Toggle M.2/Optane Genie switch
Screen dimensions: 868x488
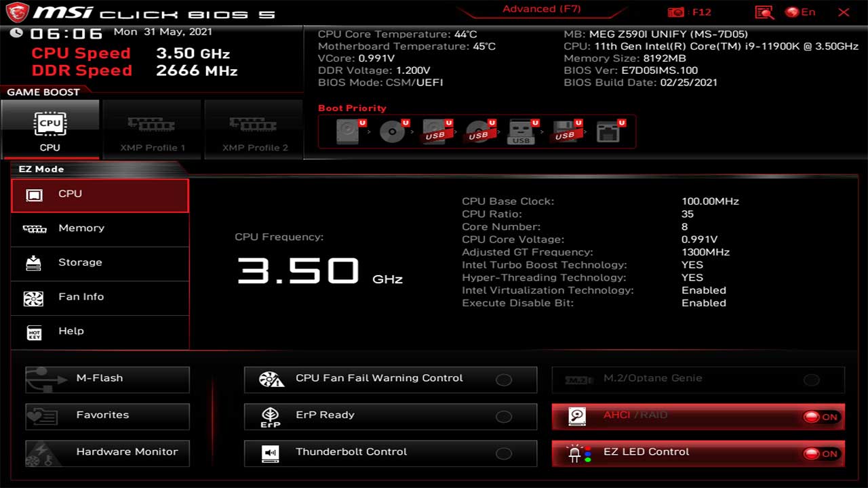click(x=811, y=380)
